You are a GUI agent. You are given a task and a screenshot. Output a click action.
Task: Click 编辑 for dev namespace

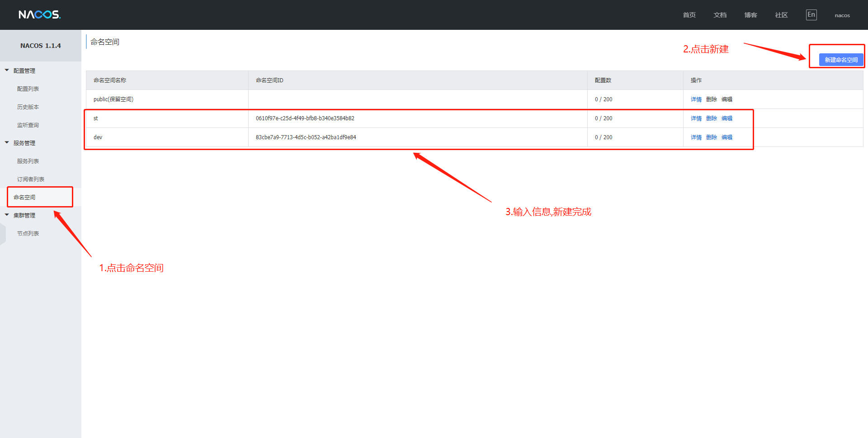click(x=727, y=137)
